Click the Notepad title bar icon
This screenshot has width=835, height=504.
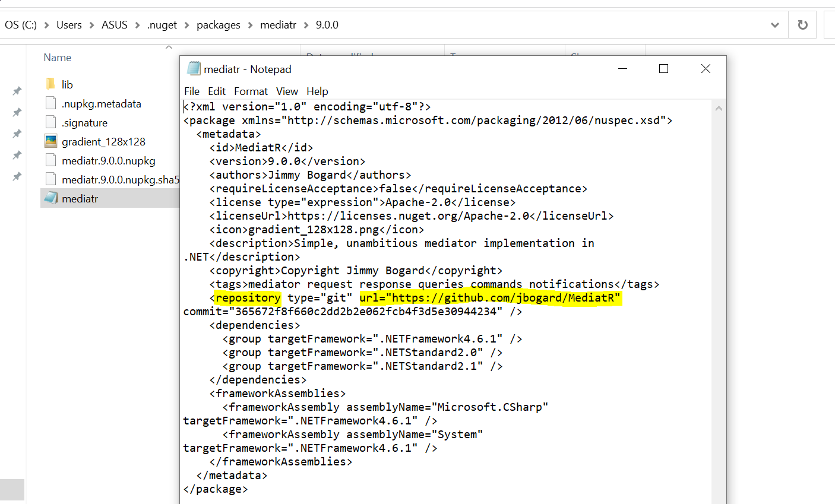coord(194,69)
